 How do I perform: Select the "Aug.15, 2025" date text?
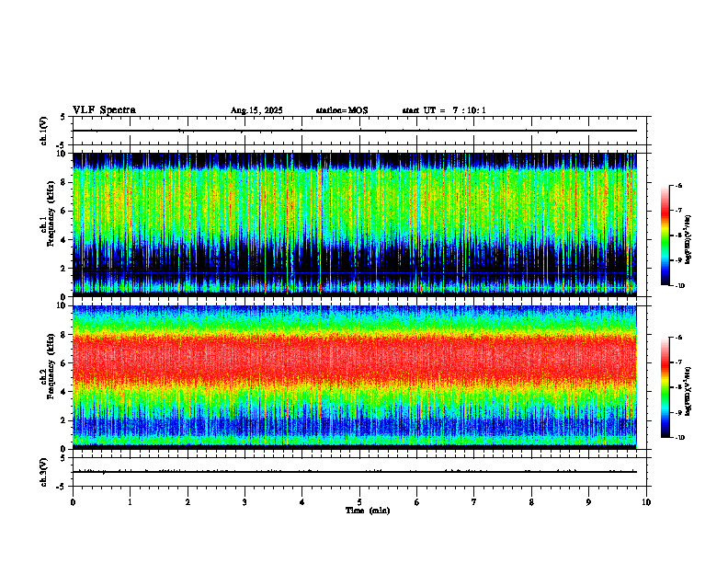click(256, 110)
